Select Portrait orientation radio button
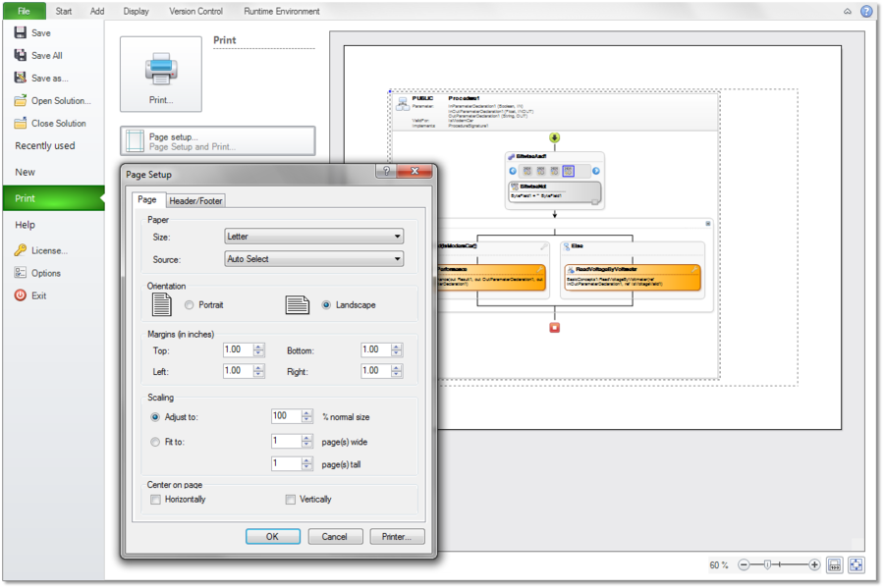The image size is (884, 588). coord(189,305)
